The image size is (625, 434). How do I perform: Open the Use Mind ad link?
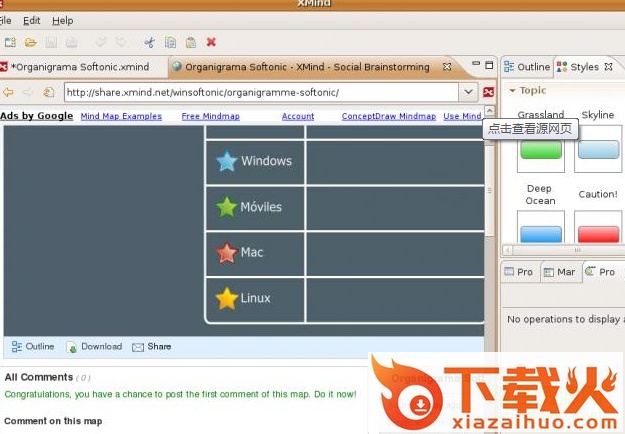462,116
